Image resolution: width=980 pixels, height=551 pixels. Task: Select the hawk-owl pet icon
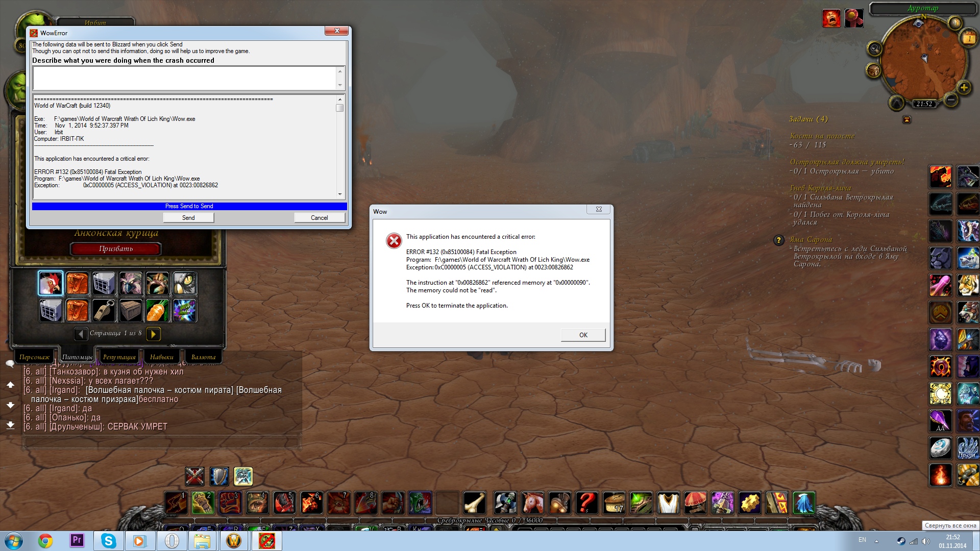131,284
